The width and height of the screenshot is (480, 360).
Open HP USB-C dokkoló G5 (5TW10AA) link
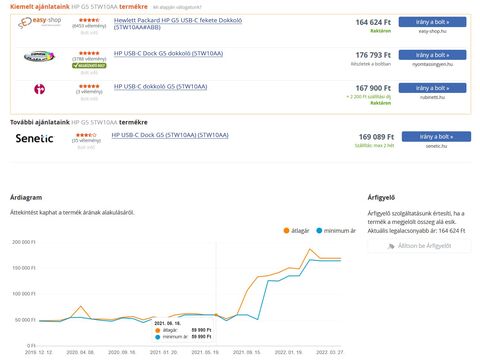point(160,87)
